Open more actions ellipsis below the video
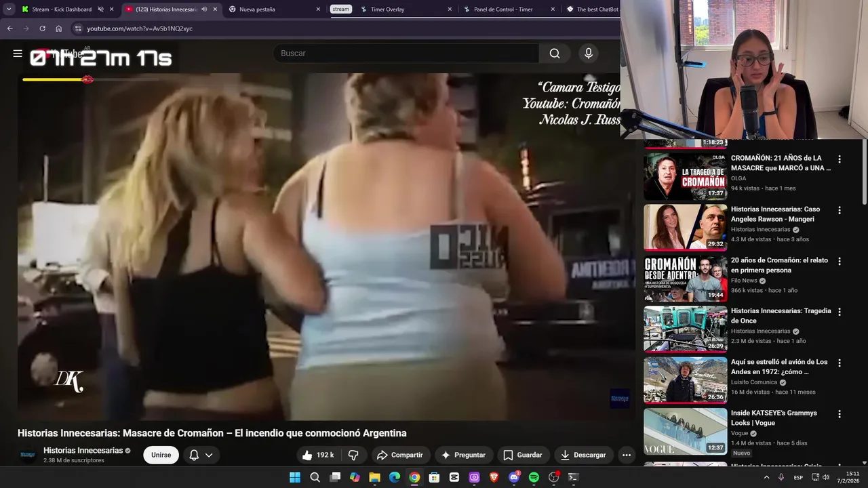Viewport: 868px width, 488px height. click(x=627, y=455)
